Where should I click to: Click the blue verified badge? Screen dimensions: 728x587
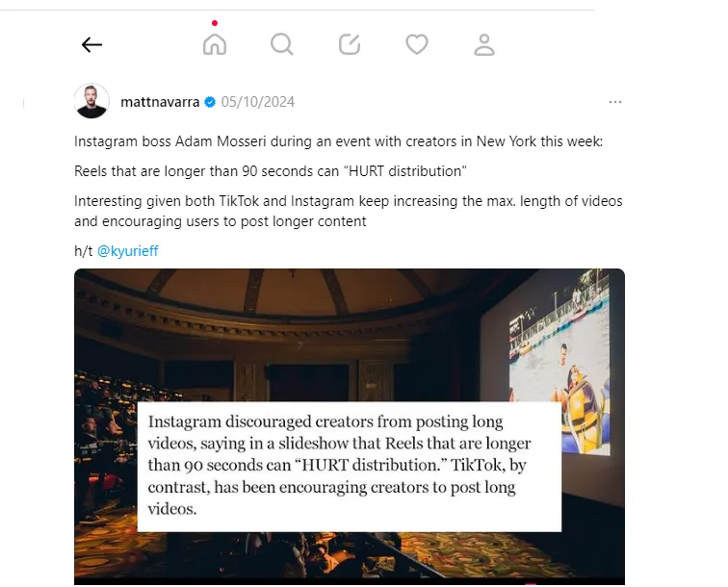(x=210, y=102)
